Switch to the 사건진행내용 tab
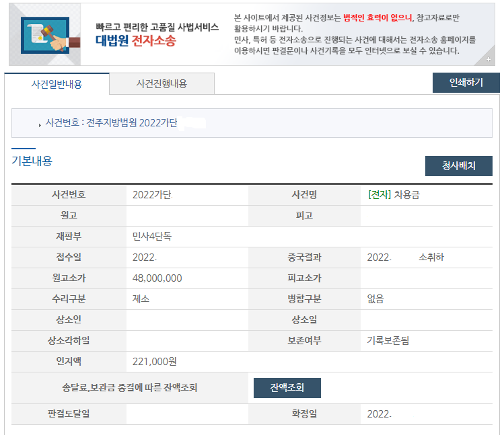Image resolution: width=504 pixels, height=435 pixels. pyautogui.click(x=161, y=84)
